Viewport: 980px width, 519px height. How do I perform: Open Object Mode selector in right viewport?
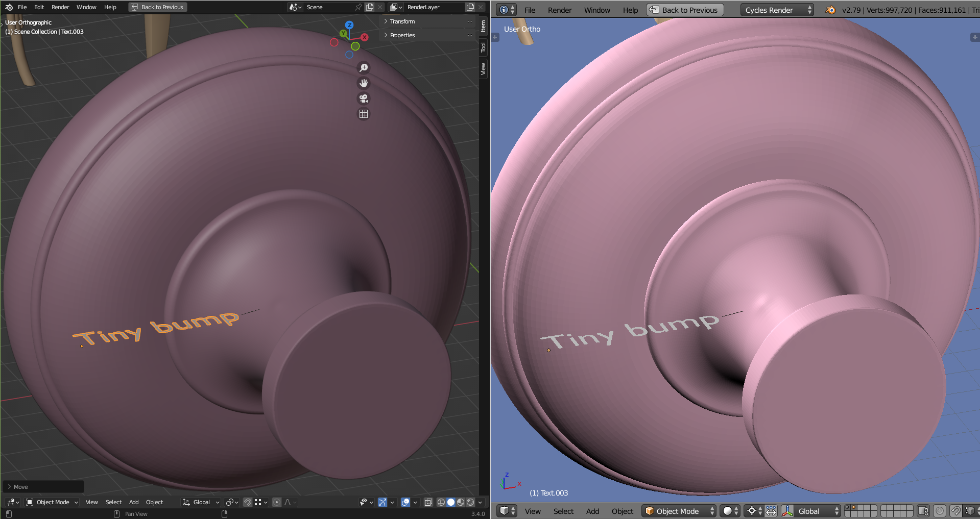coord(679,511)
